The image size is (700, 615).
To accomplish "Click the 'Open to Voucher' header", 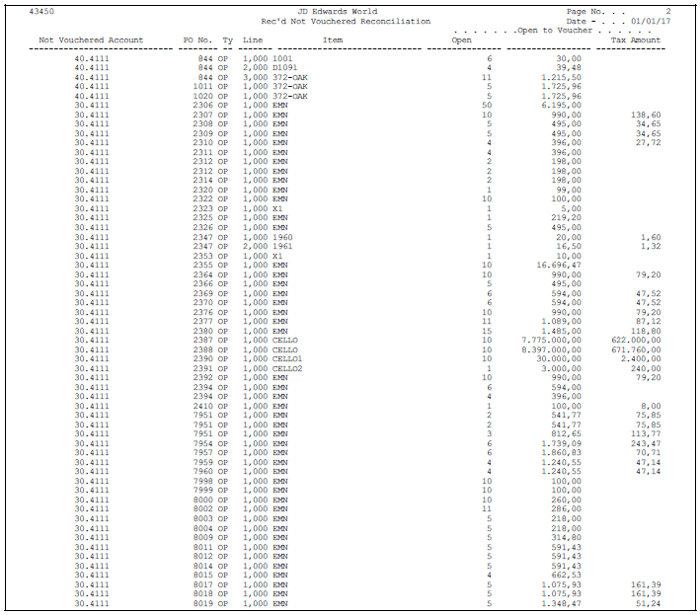I will [x=555, y=31].
